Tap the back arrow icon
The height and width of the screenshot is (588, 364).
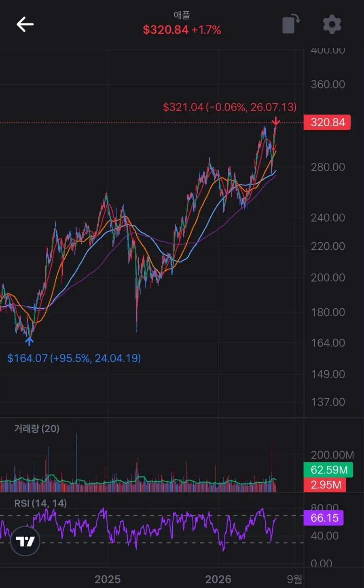click(25, 24)
